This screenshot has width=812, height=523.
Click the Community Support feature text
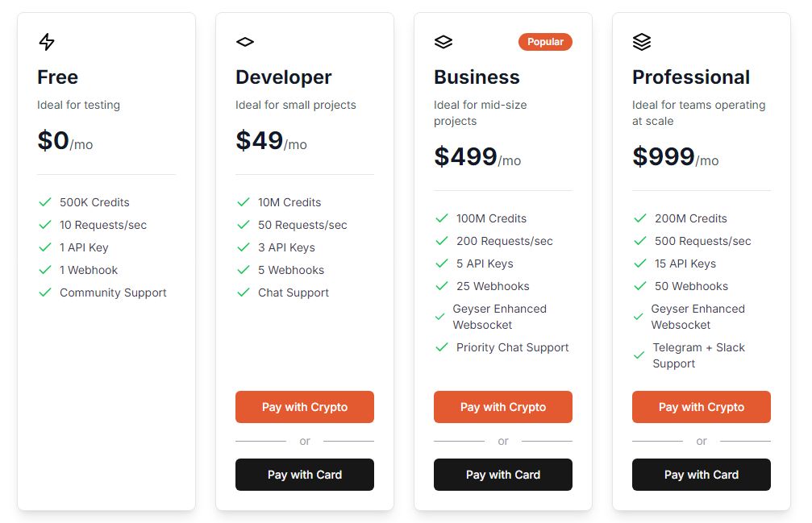pos(113,293)
